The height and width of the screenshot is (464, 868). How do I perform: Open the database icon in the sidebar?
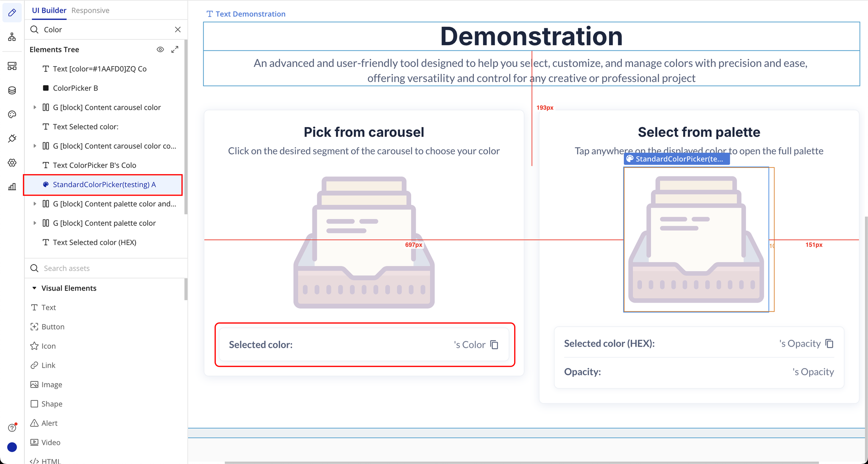tap(12, 90)
